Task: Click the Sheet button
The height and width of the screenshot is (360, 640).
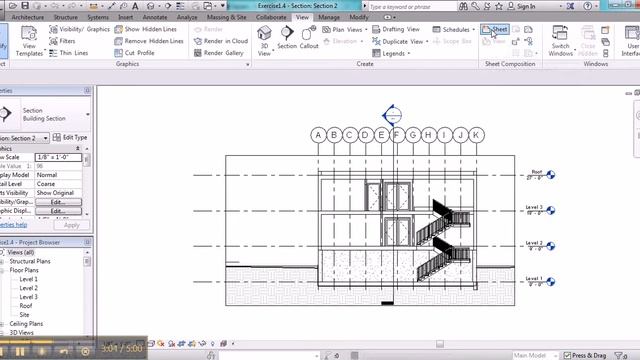Action: coord(495,29)
